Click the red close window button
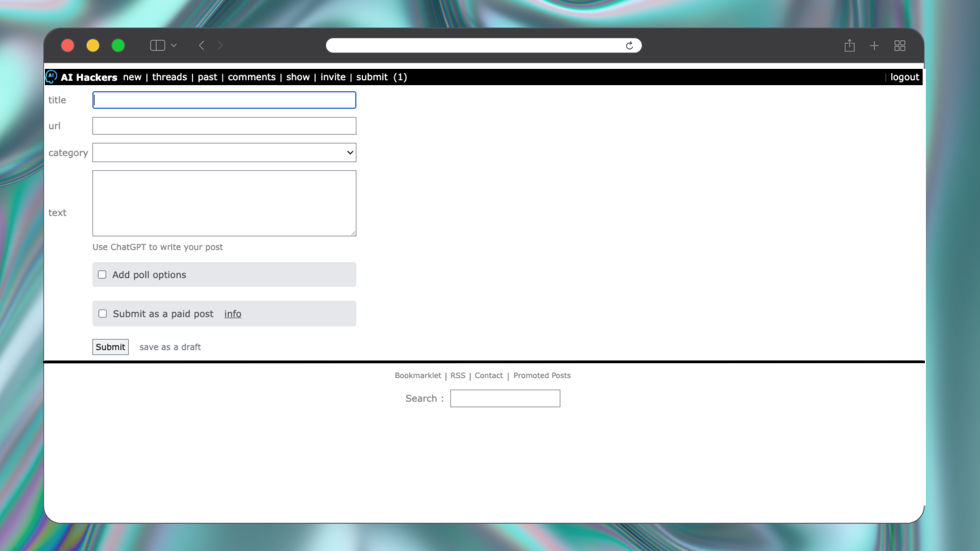The height and width of the screenshot is (551, 980). pos(67,45)
